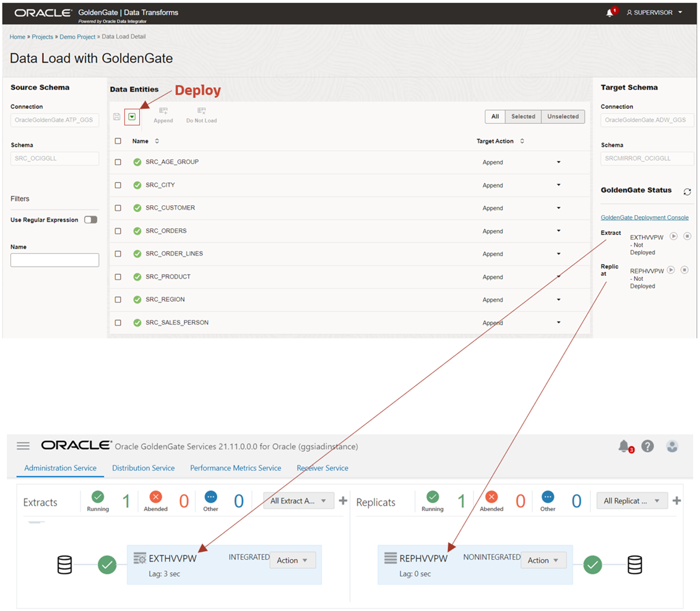700x611 pixels.
Task: Show only Selected data entities
Action: 523,116
